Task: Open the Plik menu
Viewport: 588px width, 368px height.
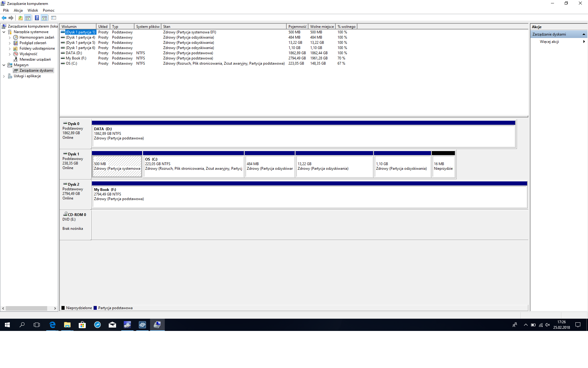Action: pyautogui.click(x=6, y=10)
